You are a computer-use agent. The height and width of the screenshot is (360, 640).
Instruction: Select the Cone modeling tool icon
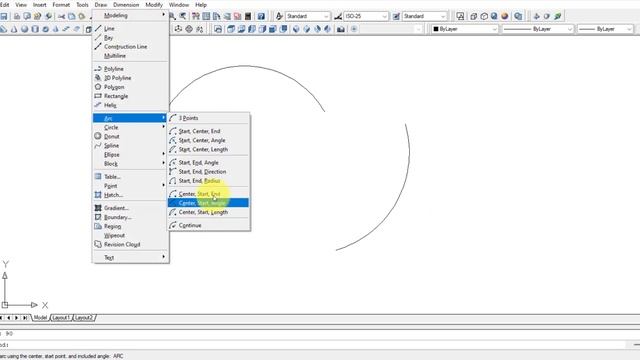(x=14, y=29)
